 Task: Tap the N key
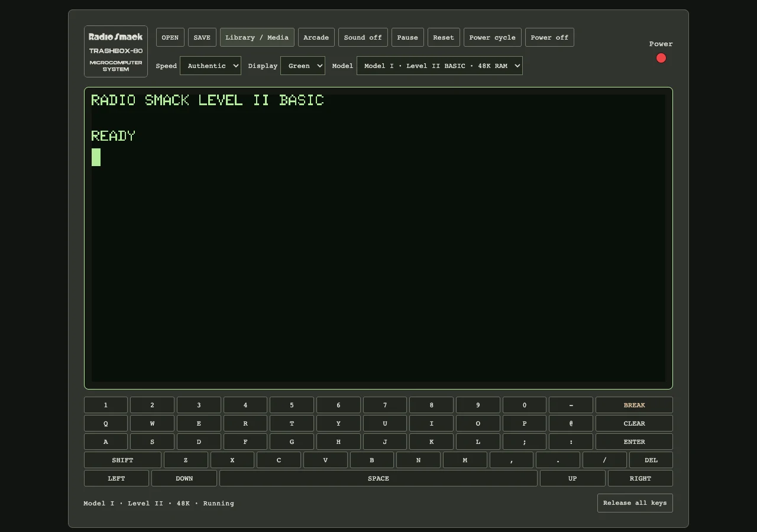point(418,460)
